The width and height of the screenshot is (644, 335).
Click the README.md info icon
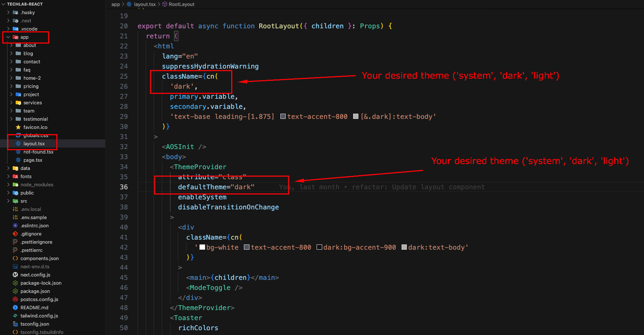15,307
